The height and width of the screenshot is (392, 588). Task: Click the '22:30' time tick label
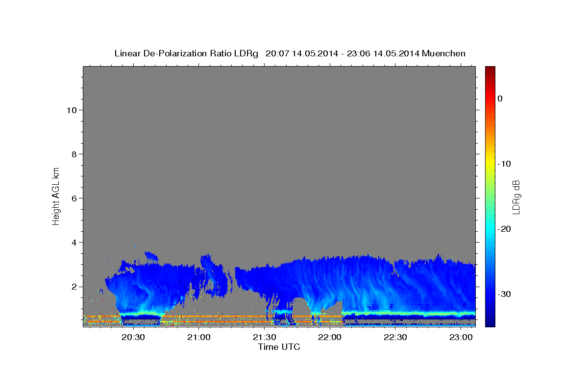click(x=395, y=337)
